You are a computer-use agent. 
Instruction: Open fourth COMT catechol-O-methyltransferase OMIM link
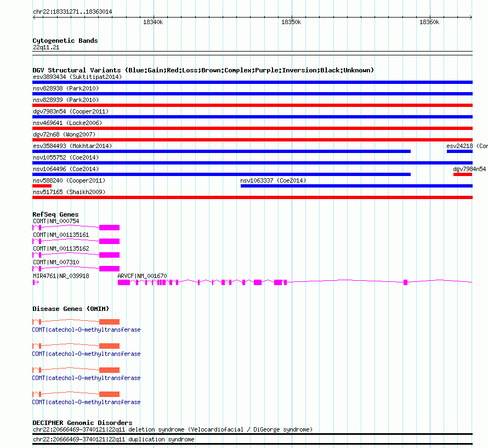tap(86, 402)
